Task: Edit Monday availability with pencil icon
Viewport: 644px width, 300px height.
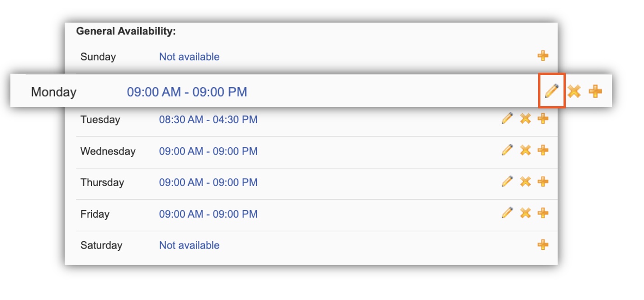Action: click(552, 91)
